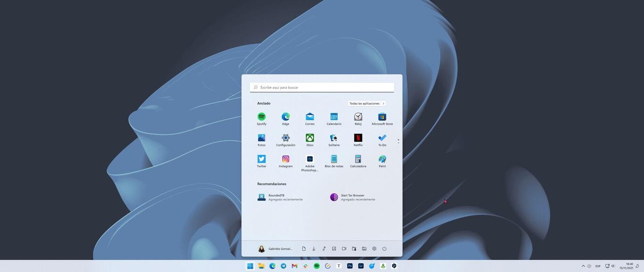644x272 pixels.
Task: Launch the Calculadora app
Action: (x=358, y=161)
